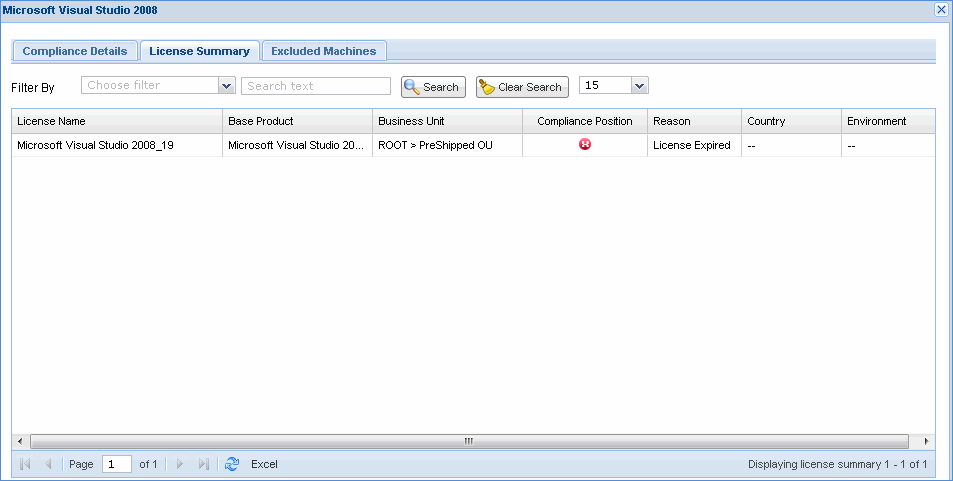Focus the Search text input field
The image size is (953, 481).
point(316,86)
